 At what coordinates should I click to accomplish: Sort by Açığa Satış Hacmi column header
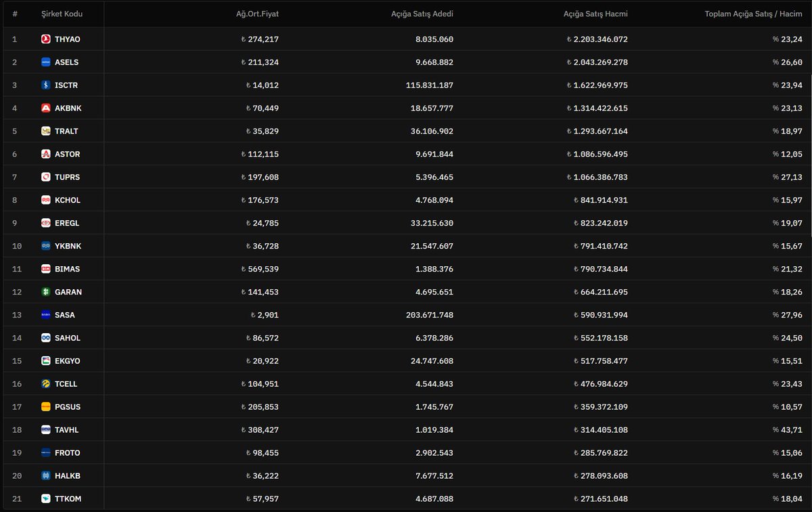pyautogui.click(x=595, y=14)
